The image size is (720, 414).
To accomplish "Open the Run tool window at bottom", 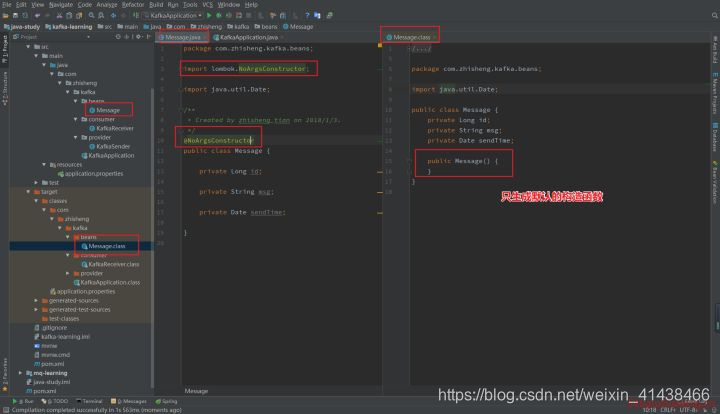I will click(x=23, y=402).
